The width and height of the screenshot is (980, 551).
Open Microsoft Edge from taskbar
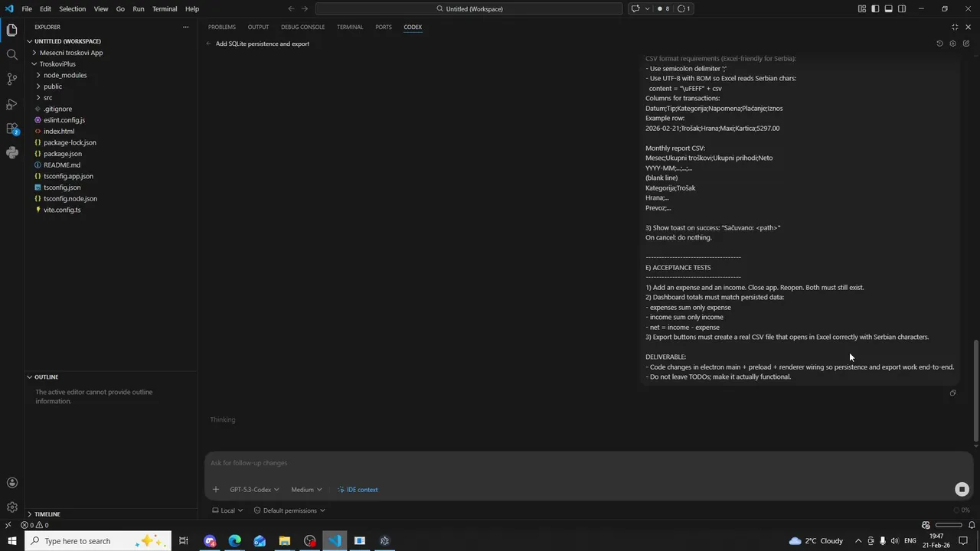(235, 541)
